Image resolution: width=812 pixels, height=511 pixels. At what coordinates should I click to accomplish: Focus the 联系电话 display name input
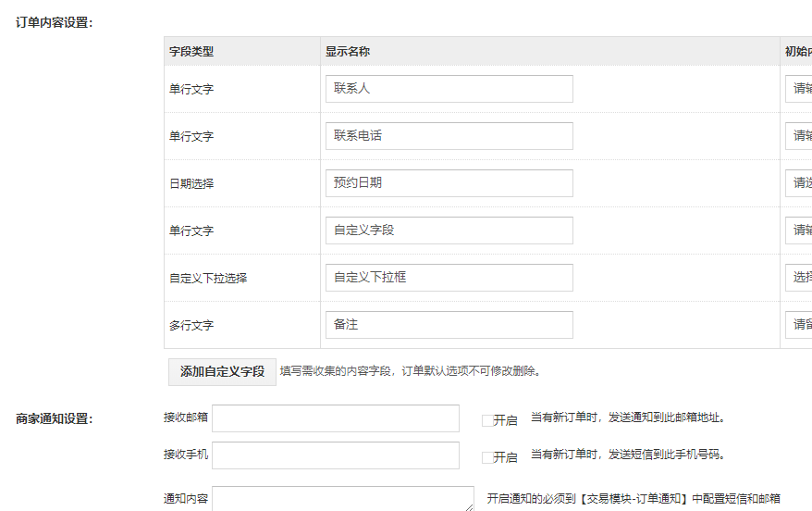tap(449, 136)
